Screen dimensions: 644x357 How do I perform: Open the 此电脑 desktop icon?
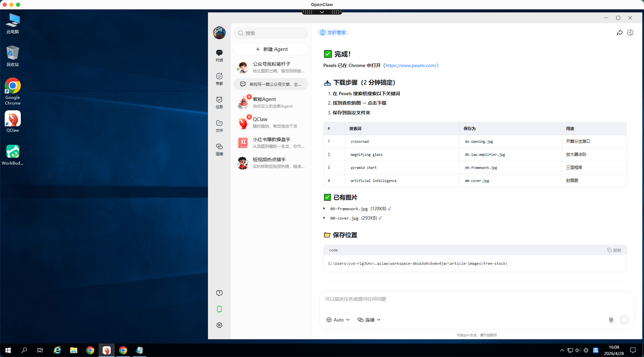(13, 23)
